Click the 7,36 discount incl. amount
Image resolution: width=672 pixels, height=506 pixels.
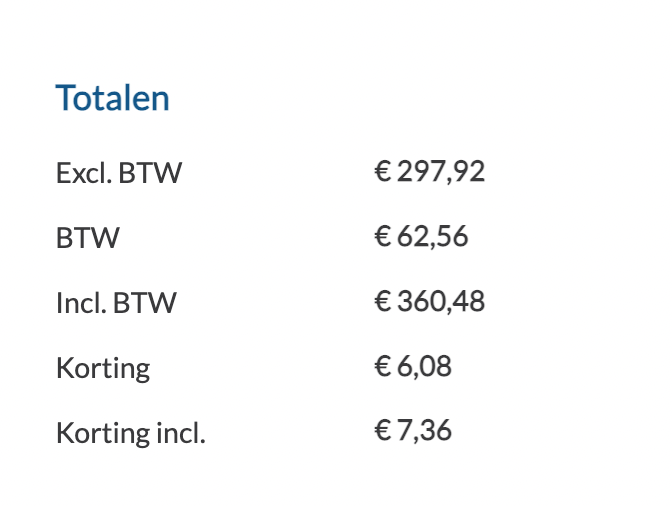click(424, 431)
